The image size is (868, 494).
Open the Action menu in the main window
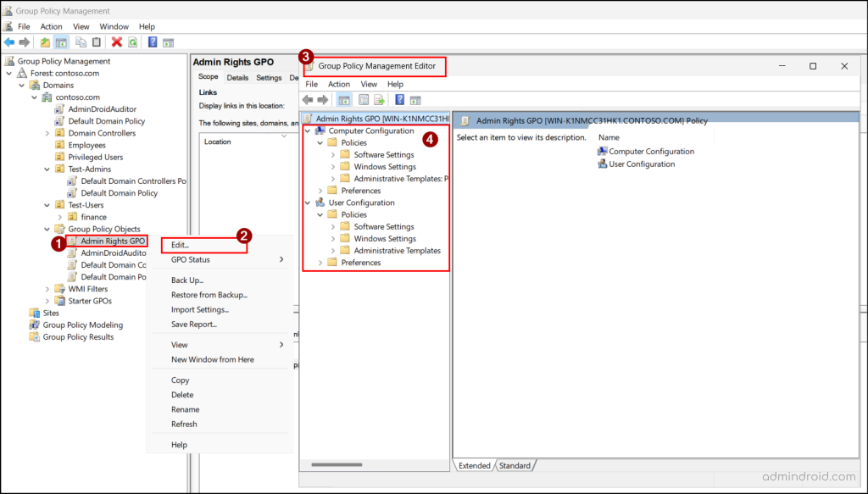[x=51, y=26]
